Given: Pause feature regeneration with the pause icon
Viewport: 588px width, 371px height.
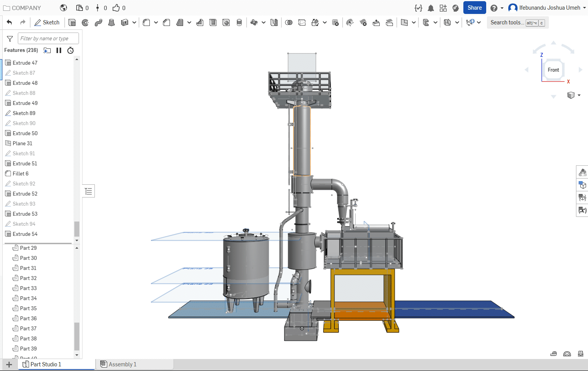Looking at the screenshot, I should 59,50.
